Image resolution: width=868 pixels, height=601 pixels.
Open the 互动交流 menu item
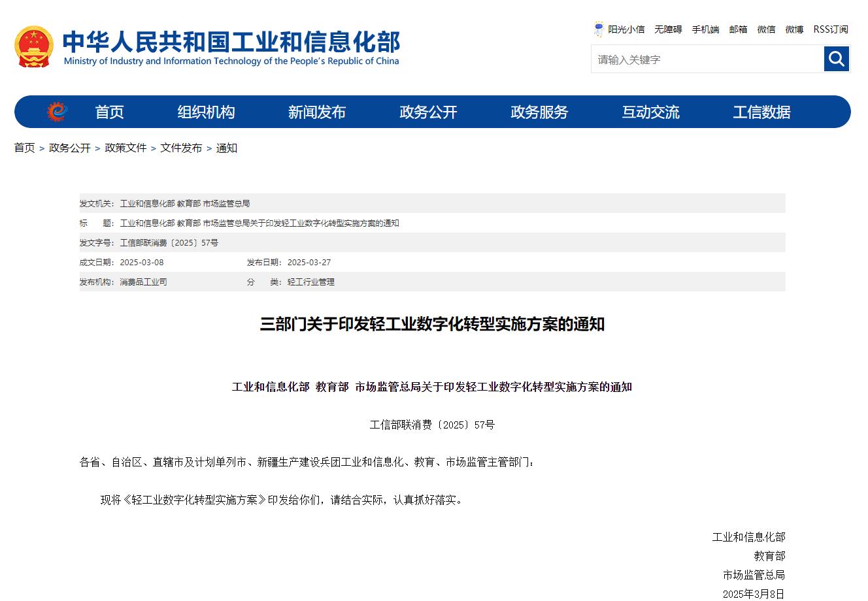coord(650,112)
